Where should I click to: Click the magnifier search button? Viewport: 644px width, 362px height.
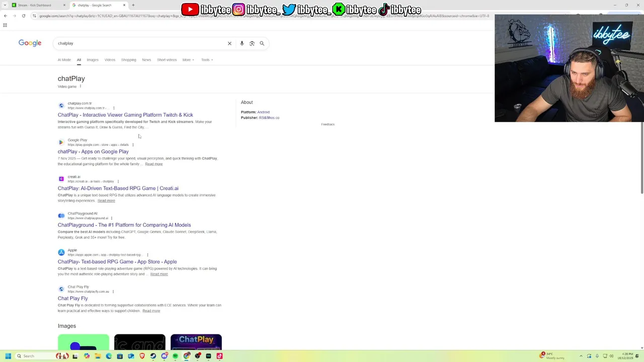262,43
